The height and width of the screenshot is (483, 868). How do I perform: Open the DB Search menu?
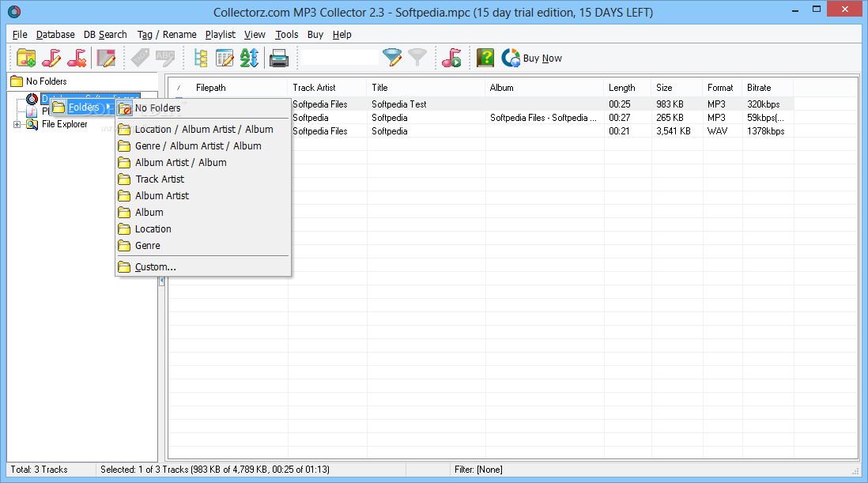(105, 34)
